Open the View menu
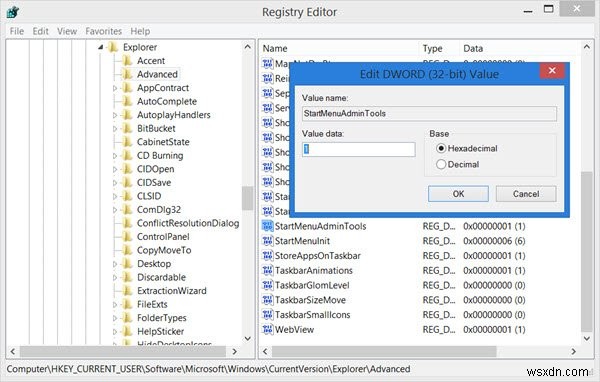This screenshot has height=382, width=600. pyautogui.click(x=67, y=31)
